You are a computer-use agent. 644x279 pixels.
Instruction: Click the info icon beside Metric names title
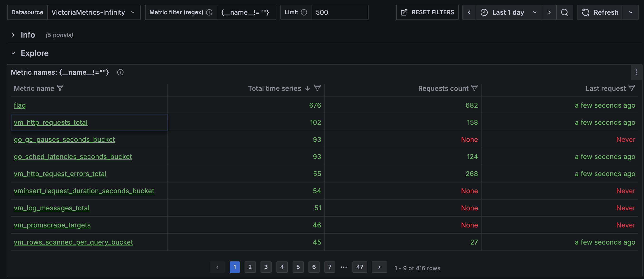pyautogui.click(x=120, y=72)
